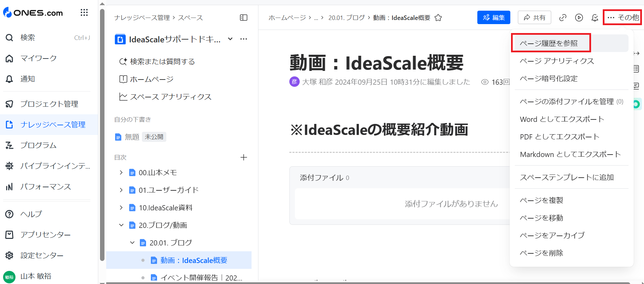Screen dimensions: 644x284
Task: Open the IdeaScale space dropdown chevron
Action: tap(230, 39)
